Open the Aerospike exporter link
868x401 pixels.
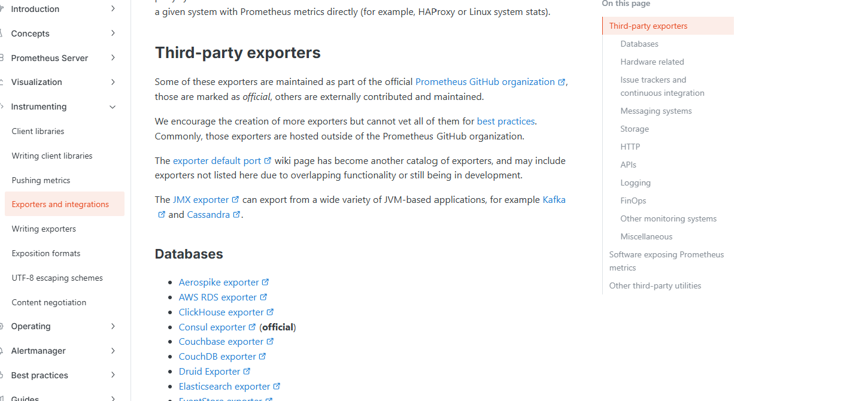click(218, 282)
